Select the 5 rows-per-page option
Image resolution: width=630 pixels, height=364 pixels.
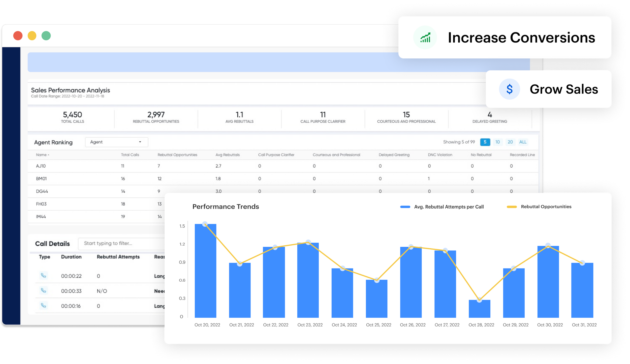[485, 142]
